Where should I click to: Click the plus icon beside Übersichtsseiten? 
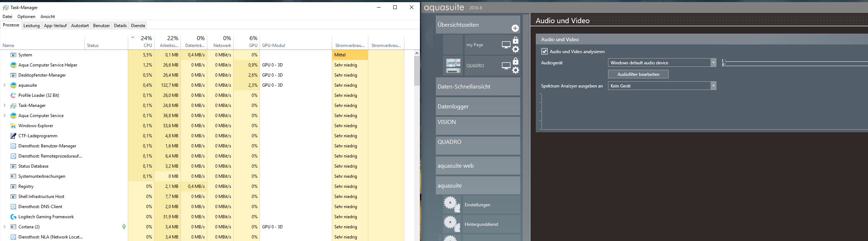515,28
